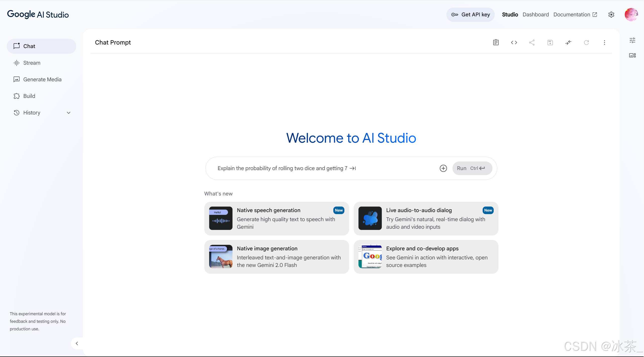The height and width of the screenshot is (357, 644).
Task: Click the New badge on Live audio-to-audio dialog
Action: [488, 210]
